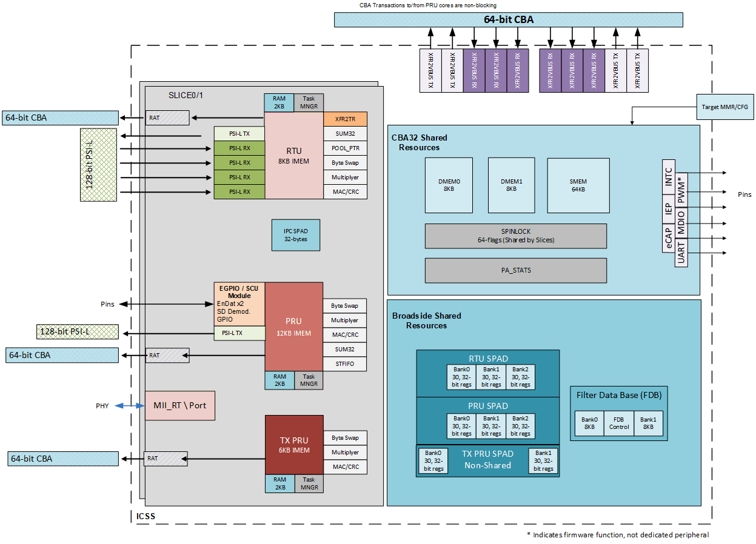This screenshot has width=756, height=544.
Task: Select the TX PRU 6KB IMEM core
Action: coord(293,445)
